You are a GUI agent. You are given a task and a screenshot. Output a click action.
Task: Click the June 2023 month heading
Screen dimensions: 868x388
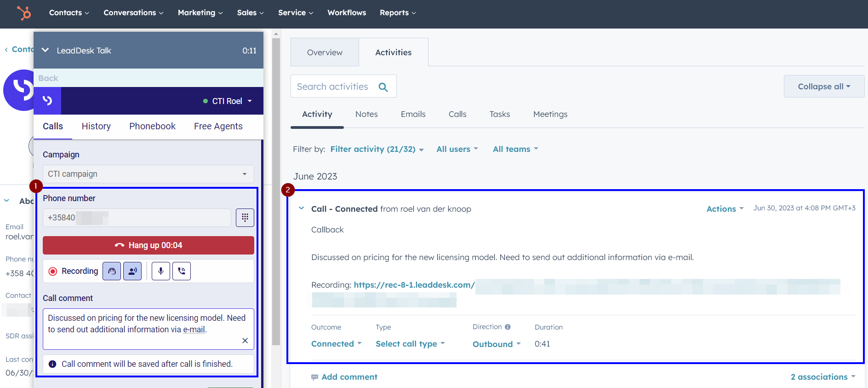315,176
